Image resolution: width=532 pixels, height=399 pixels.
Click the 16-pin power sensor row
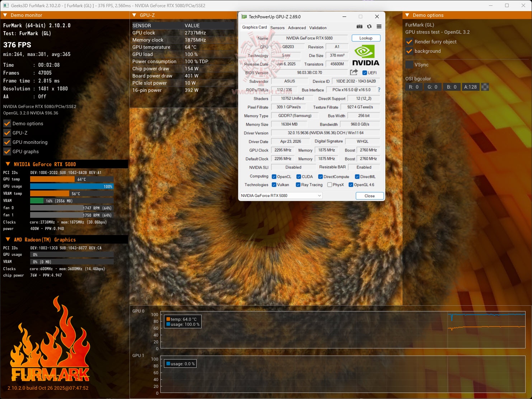coord(183,90)
